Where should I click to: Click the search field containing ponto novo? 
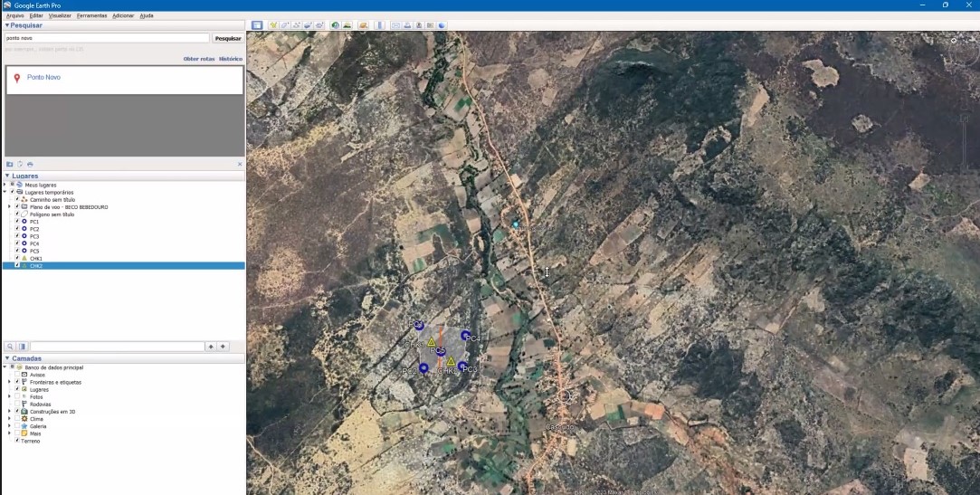[x=107, y=38]
